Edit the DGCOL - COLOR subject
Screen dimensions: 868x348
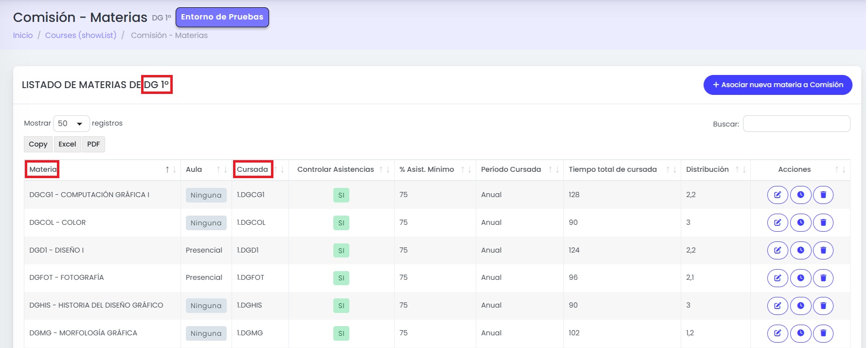(x=778, y=222)
